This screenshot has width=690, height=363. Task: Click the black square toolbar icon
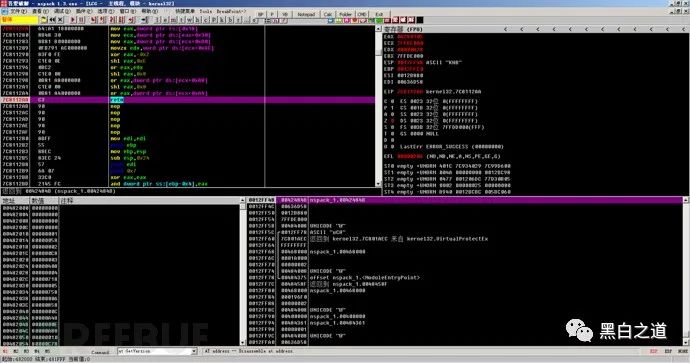click(420, 20)
